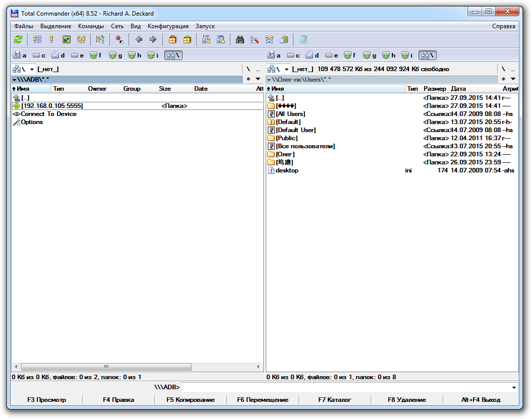Open the Notepad icon in toolbar
532x419 pixels.
coord(303,39)
